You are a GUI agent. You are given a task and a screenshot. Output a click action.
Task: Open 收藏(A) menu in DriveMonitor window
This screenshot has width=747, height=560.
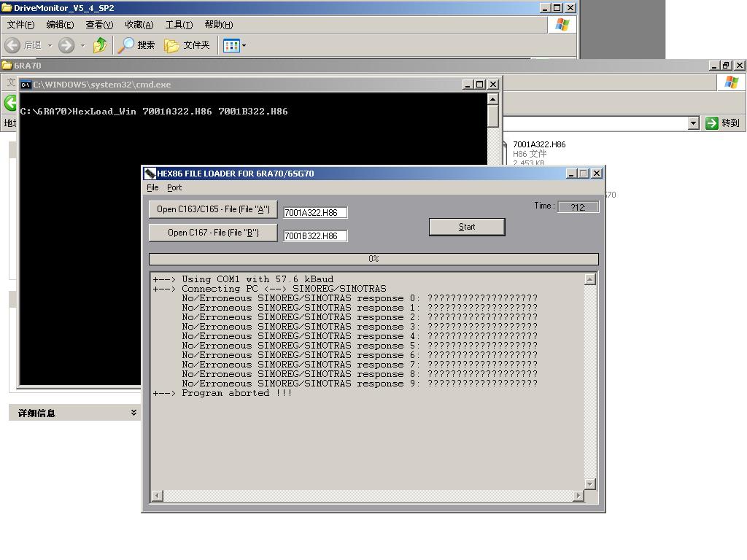(x=139, y=25)
